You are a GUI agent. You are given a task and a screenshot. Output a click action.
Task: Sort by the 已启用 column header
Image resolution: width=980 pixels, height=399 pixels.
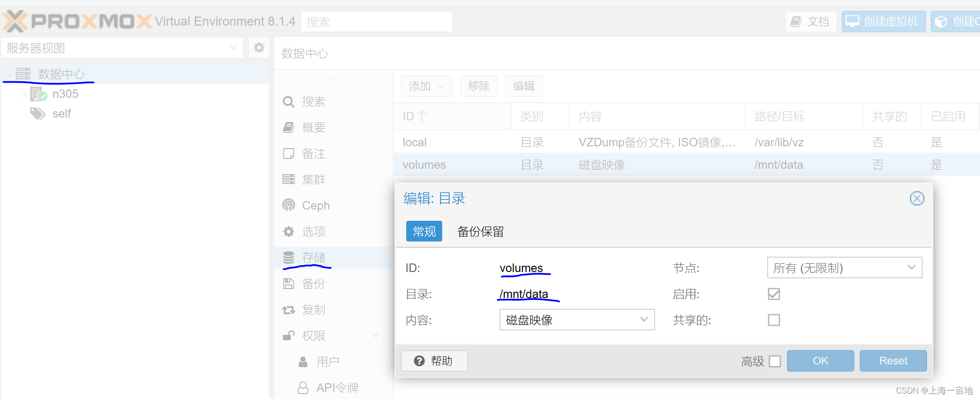coord(949,116)
